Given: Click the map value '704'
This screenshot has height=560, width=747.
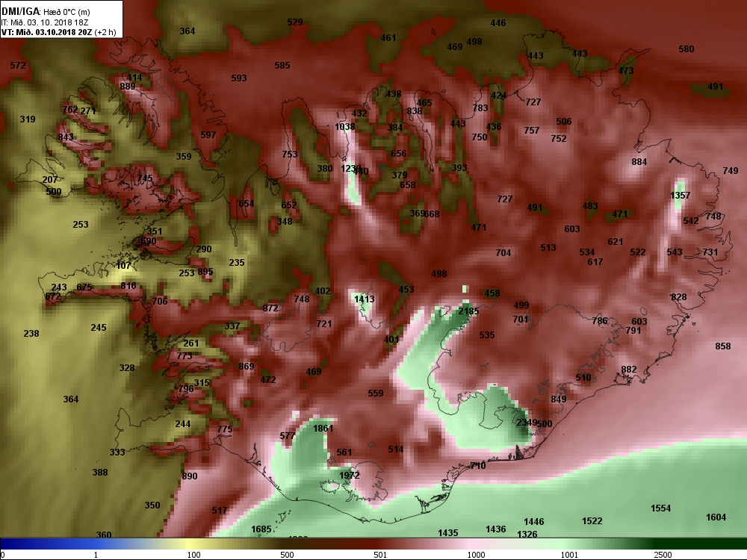Looking at the screenshot, I should (503, 253).
